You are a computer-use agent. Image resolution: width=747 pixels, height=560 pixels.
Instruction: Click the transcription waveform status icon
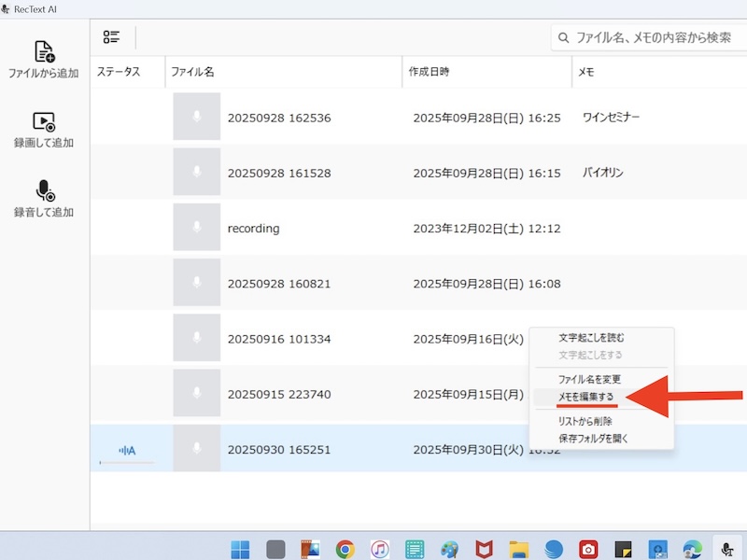(127, 451)
